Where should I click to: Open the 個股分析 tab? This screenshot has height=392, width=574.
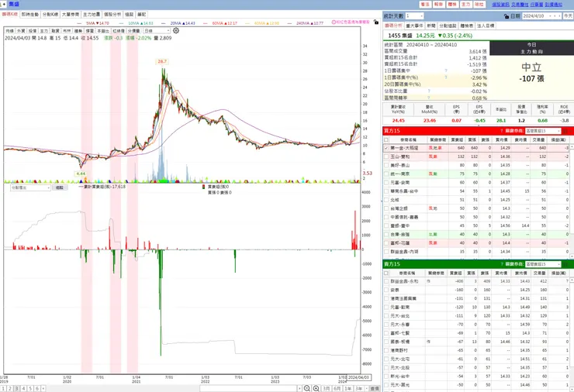[x=112, y=14]
